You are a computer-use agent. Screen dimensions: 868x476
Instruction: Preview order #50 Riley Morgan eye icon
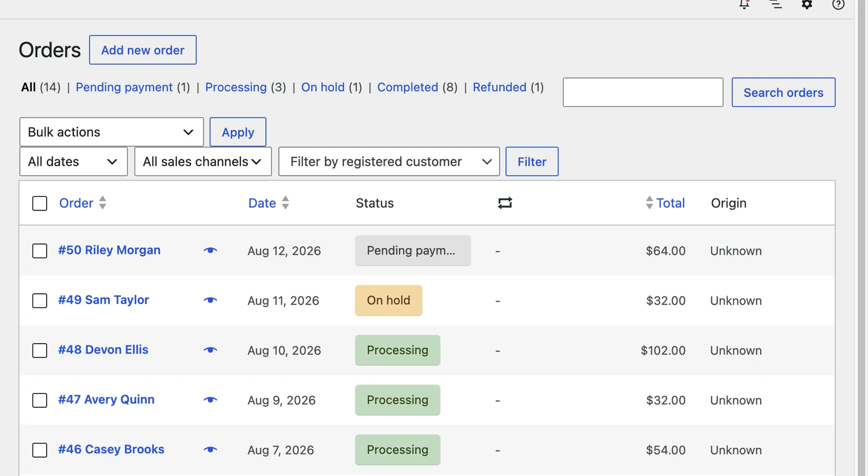tap(210, 250)
